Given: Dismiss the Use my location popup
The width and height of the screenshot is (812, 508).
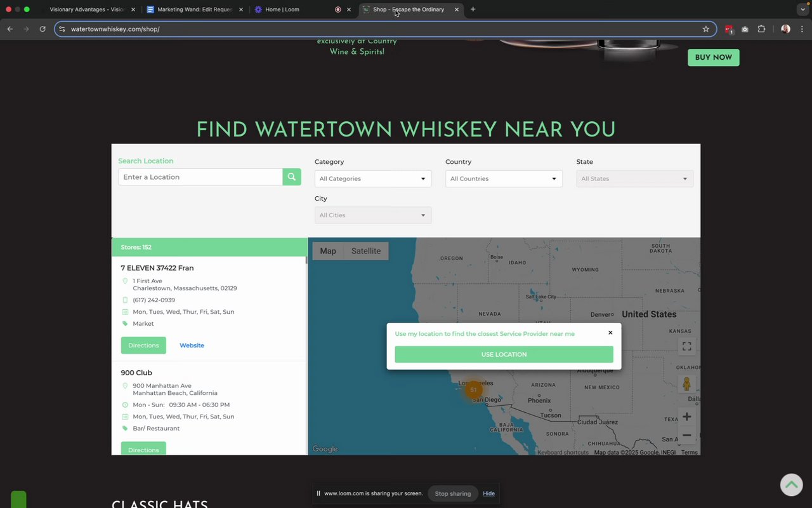Looking at the screenshot, I should coord(610,333).
